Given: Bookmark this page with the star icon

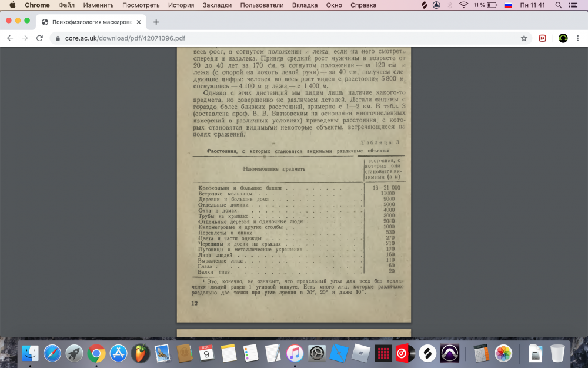Looking at the screenshot, I should pyautogui.click(x=524, y=38).
